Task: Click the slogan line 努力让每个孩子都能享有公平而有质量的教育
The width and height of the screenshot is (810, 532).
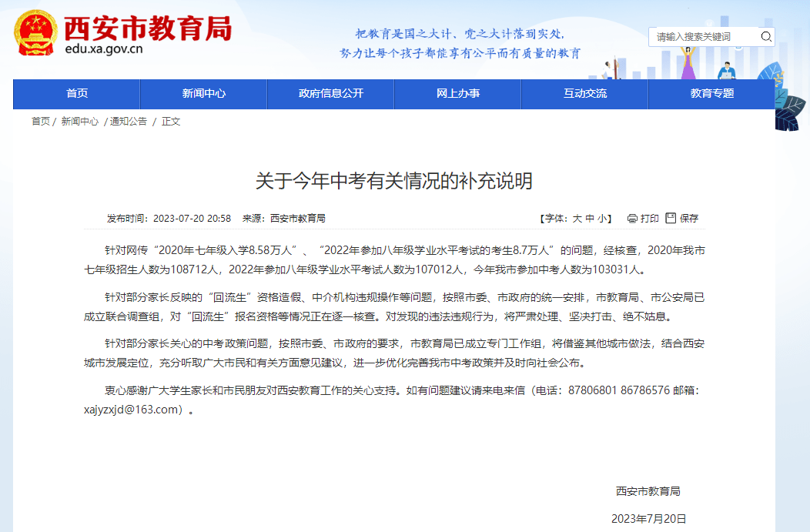Action: 460,53
